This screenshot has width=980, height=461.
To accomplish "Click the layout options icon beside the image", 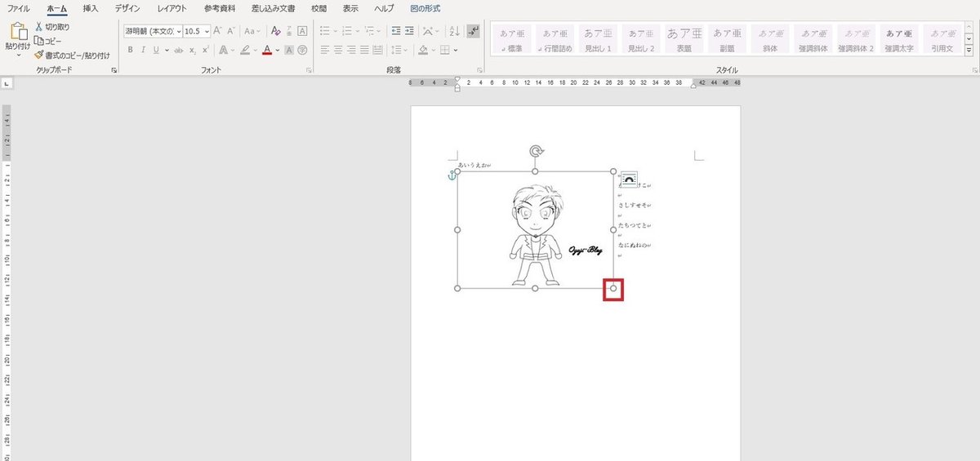I will pos(629,180).
